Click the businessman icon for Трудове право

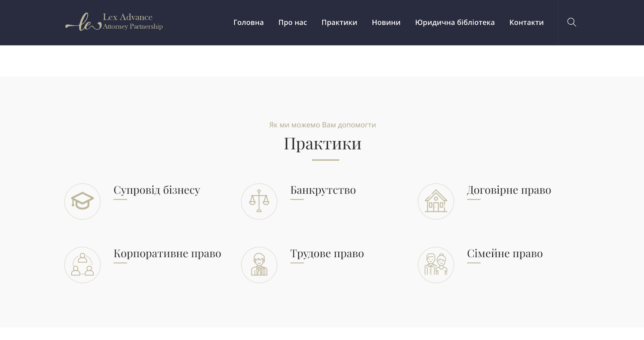tap(259, 265)
